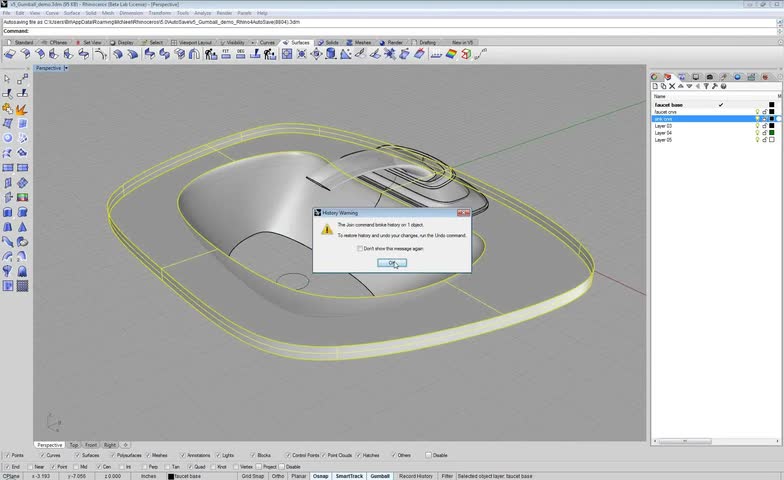Toggle the Polysurfaces filter checkbox
This screenshot has width=784, height=480.
tap(112, 456)
